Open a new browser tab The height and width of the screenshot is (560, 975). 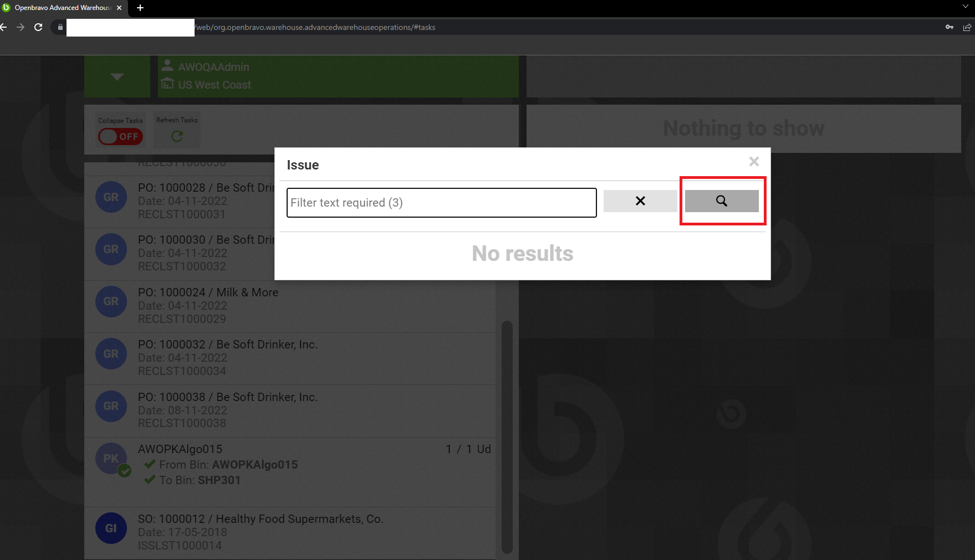click(x=140, y=8)
